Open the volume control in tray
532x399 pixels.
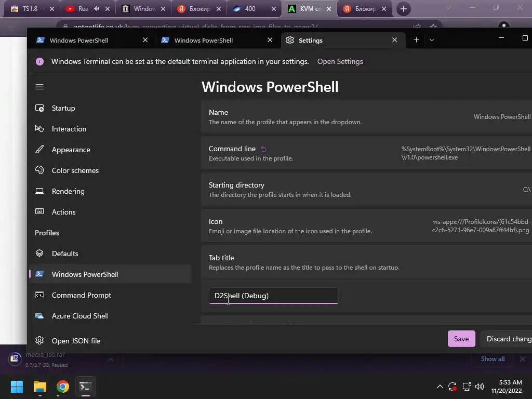(480, 387)
